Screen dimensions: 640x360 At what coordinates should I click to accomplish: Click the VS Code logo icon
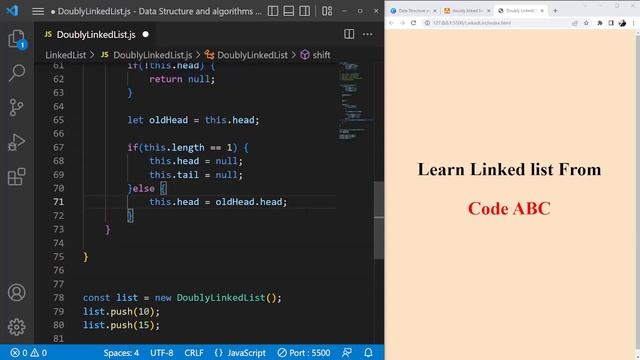pos(12,11)
